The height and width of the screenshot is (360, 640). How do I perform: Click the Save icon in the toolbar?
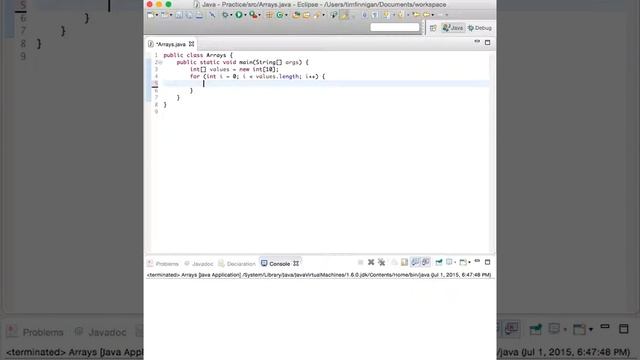click(x=178, y=15)
